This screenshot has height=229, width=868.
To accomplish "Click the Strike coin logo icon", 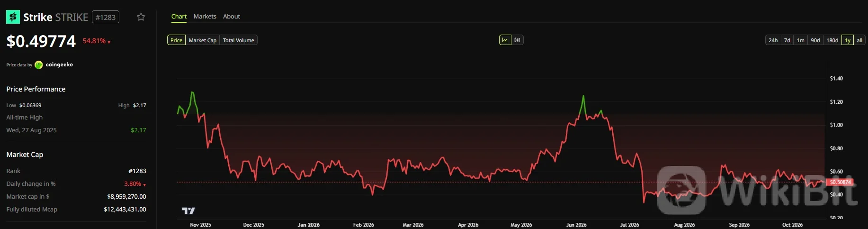I will point(13,17).
